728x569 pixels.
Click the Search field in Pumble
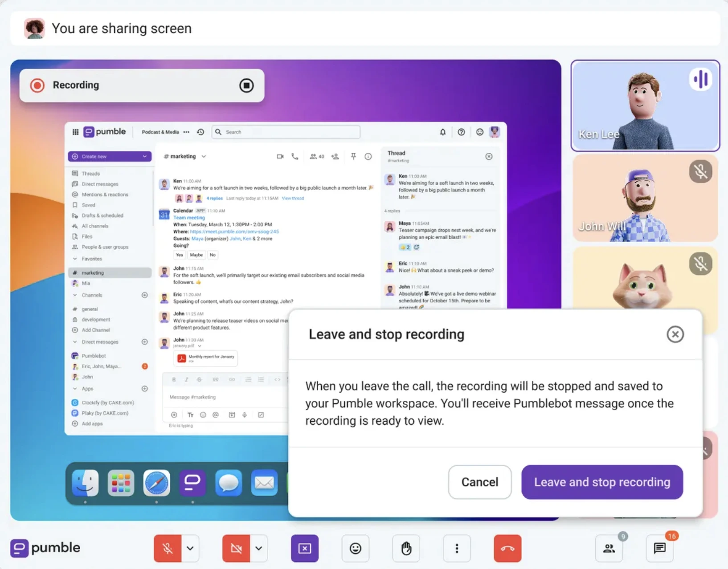click(x=286, y=132)
